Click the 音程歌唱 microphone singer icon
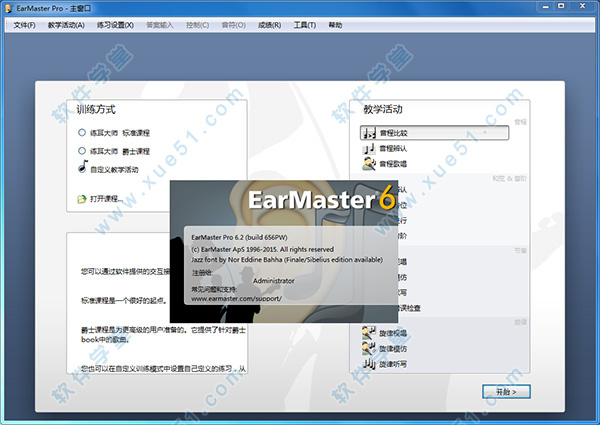 point(369,164)
